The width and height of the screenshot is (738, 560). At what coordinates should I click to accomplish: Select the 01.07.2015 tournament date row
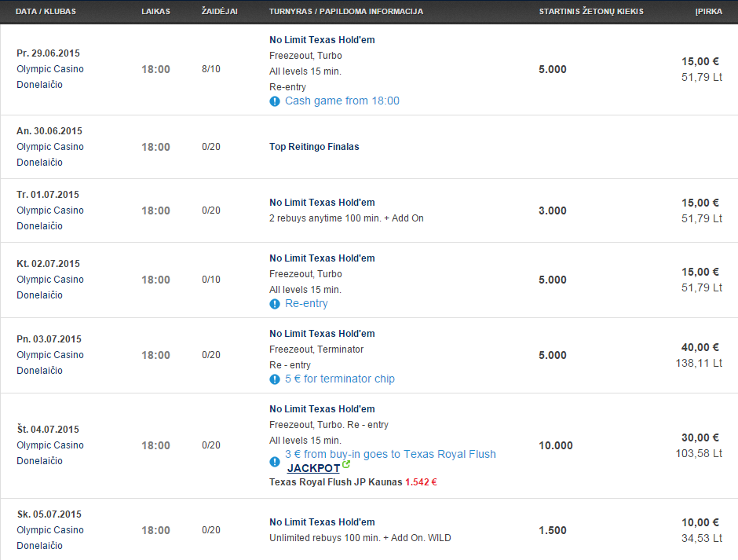coord(369,210)
